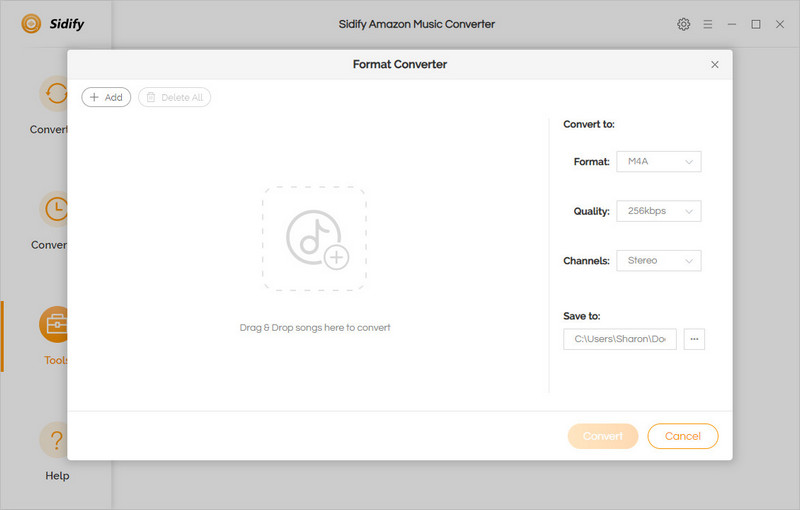This screenshot has height=510, width=800.
Task: Select the Tools toolbox icon in sidebar
Action: pyautogui.click(x=54, y=324)
